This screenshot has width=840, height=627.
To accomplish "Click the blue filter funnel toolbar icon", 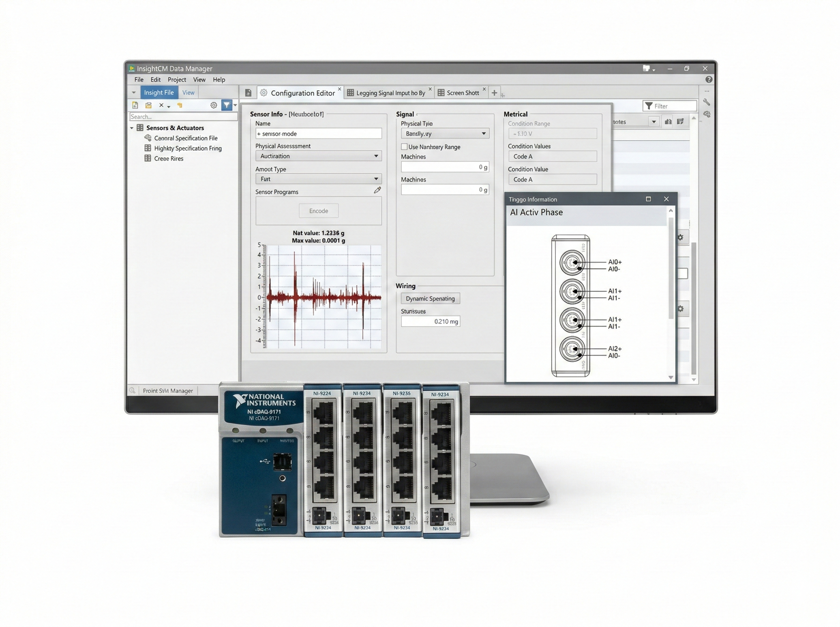I will pyautogui.click(x=226, y=105).
